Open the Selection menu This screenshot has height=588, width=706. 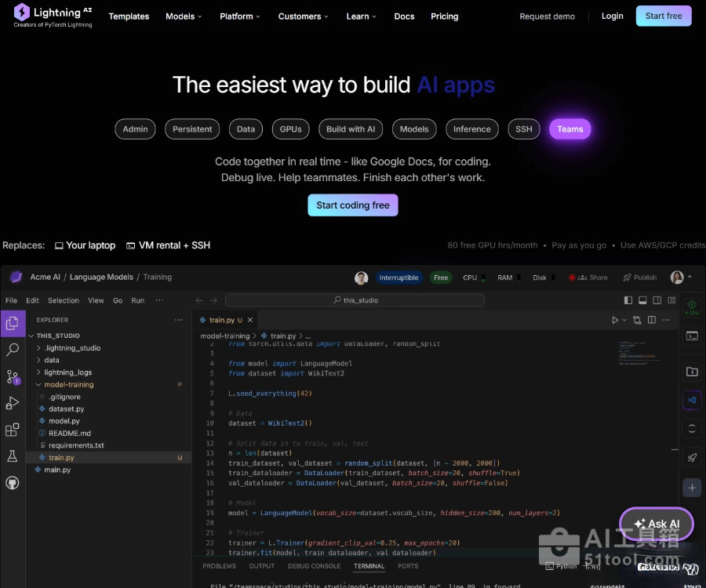click(63, 300)
